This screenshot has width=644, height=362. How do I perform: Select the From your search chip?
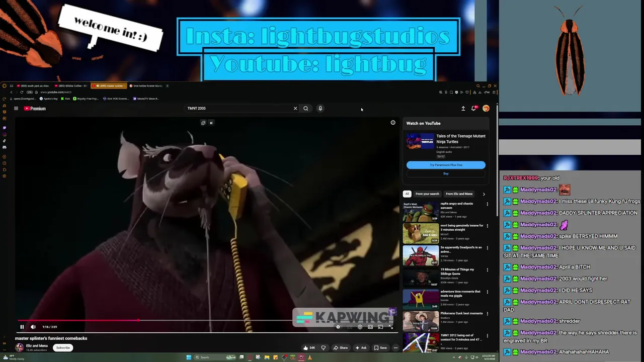tap(427, 194)
